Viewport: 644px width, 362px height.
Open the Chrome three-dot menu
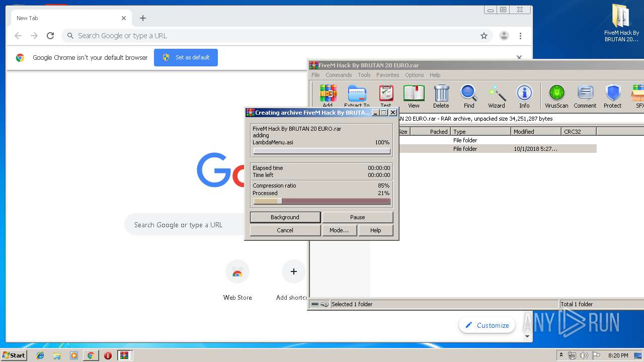pyautogui.click(x=520, y=36)
